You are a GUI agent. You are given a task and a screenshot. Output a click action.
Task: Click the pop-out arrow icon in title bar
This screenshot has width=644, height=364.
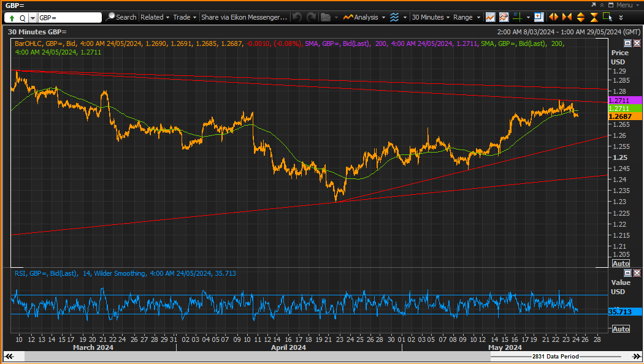(594, 5)
